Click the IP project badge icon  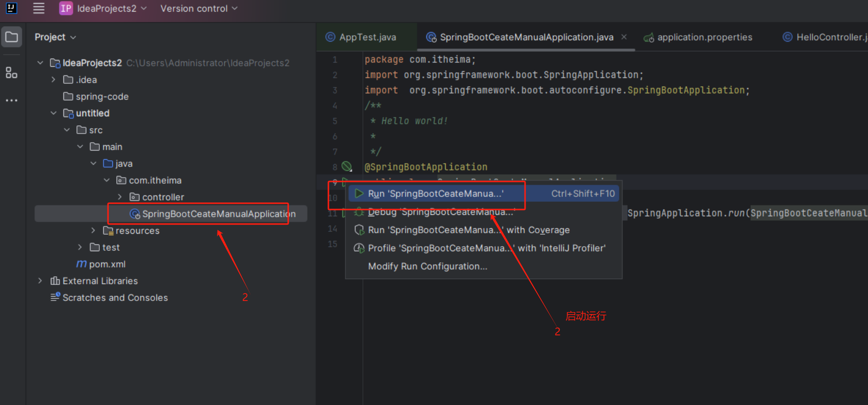[66, 8]
